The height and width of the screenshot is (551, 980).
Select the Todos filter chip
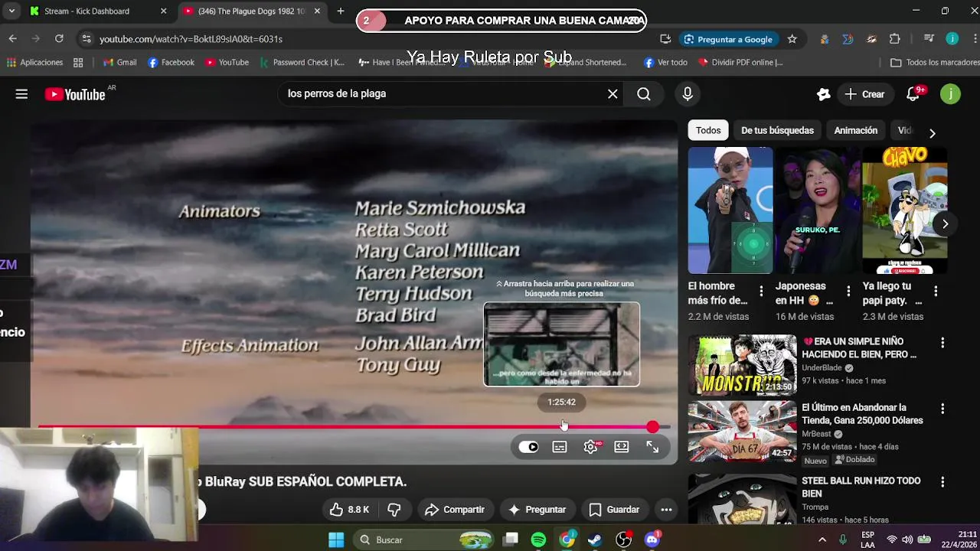[x=708, y=131]
